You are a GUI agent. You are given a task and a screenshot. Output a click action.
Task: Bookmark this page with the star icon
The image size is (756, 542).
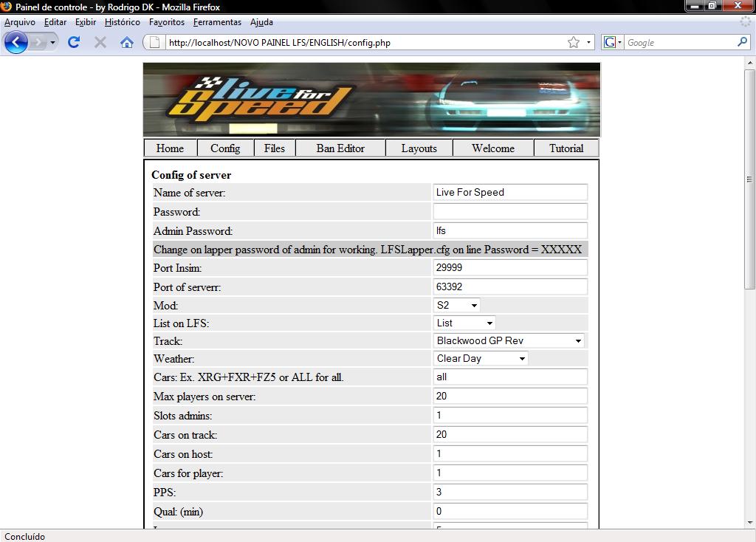[x=573, y=42]
